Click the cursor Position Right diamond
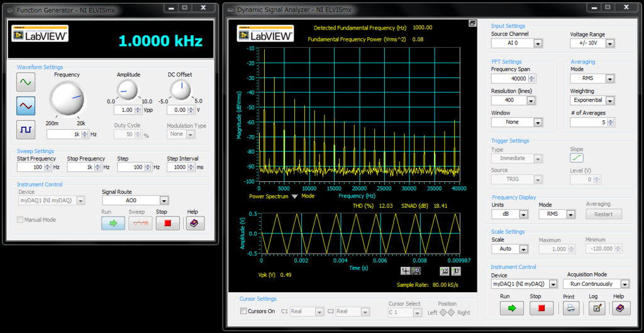The image size is (644, 333). pyautogui.click(x=451, y=312)
